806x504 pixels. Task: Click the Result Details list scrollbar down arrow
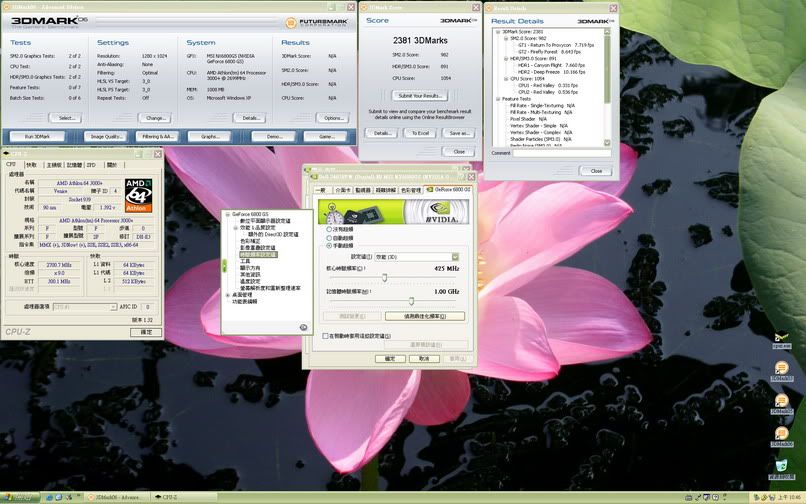[x=607, y=143]
